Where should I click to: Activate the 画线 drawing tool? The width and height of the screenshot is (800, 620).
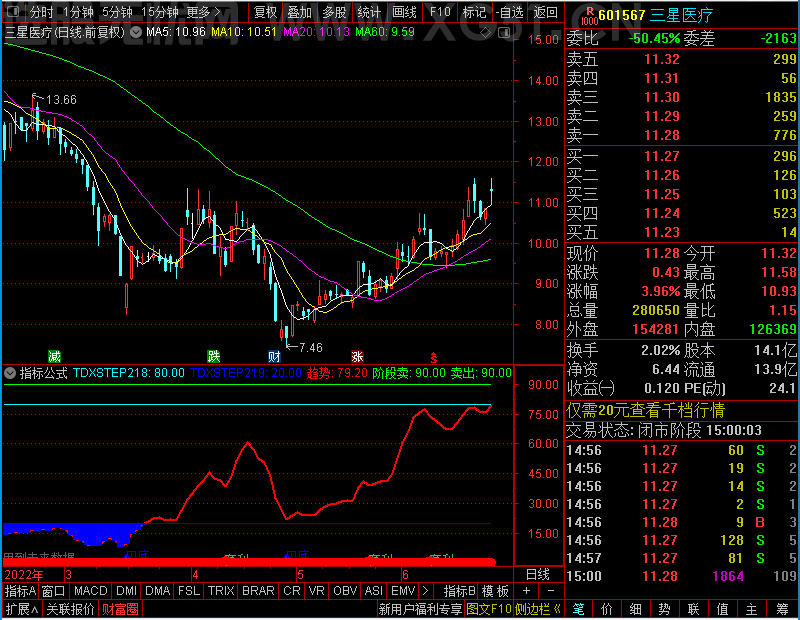coord(404,12)
